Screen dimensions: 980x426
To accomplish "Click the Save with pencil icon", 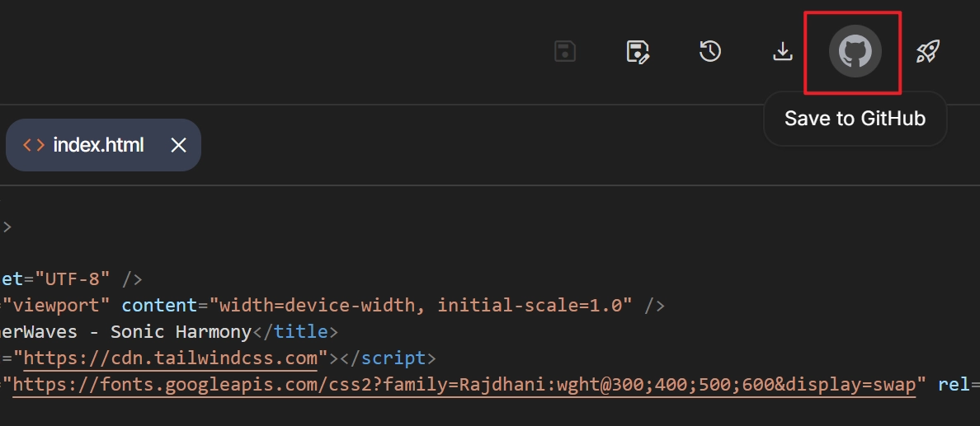I will coord(638,52).
